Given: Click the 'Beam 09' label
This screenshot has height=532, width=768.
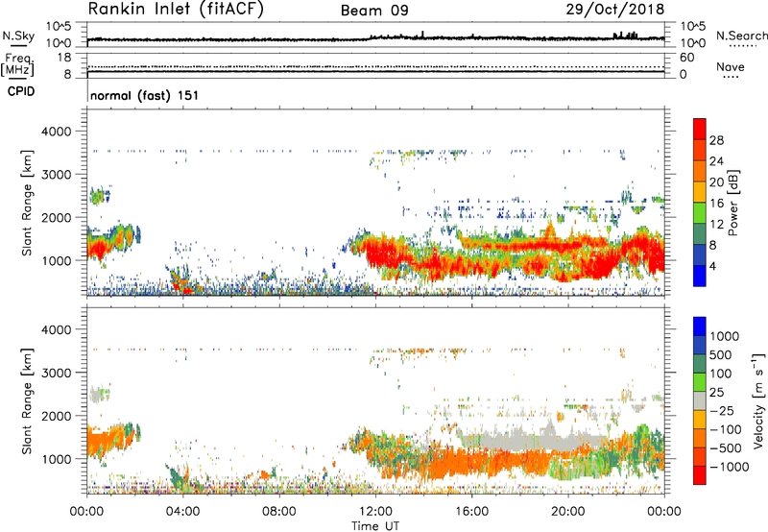Looking at the screenshot, I should pos(374,11).
